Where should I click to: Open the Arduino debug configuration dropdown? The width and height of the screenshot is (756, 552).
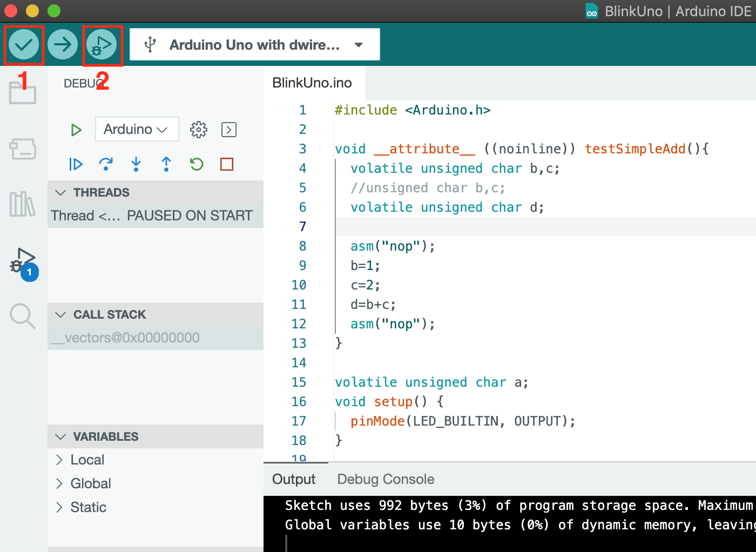(x=137, y=130)
